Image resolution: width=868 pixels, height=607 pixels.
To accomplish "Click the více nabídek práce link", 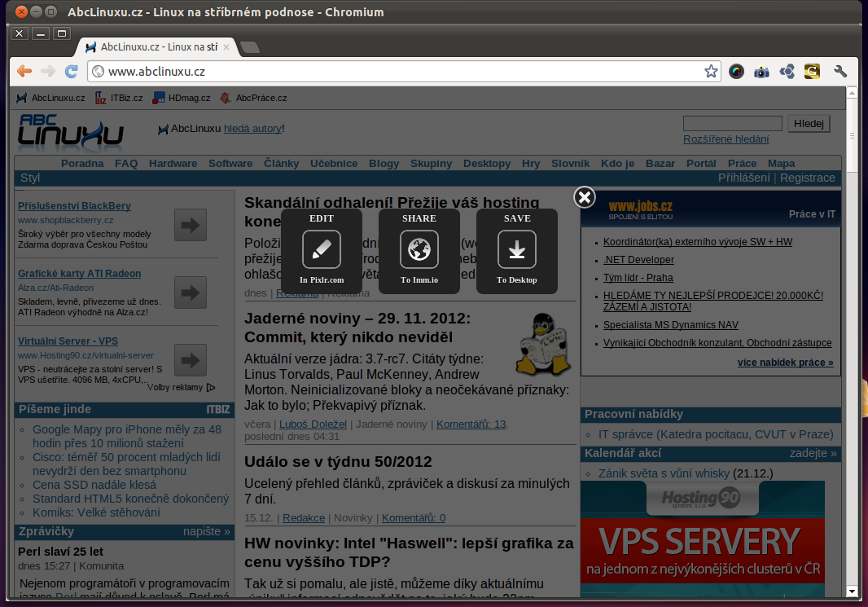I will [786, 363].
